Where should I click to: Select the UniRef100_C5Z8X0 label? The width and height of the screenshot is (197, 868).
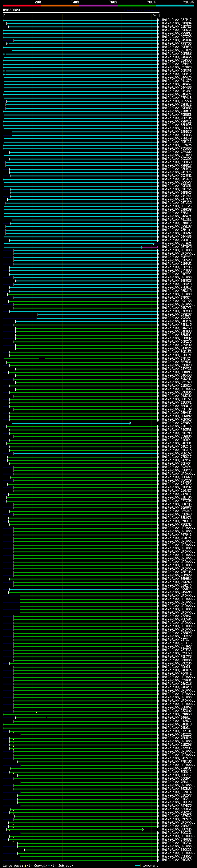point(176,67)
